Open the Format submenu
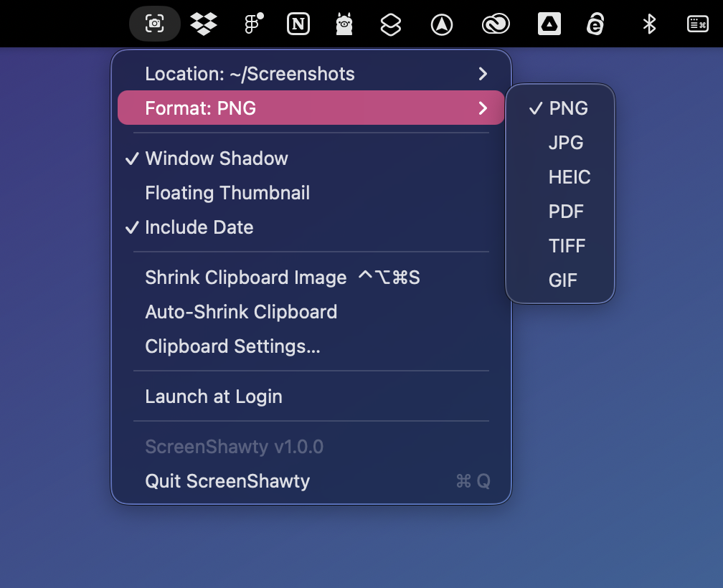 [311, 108]
